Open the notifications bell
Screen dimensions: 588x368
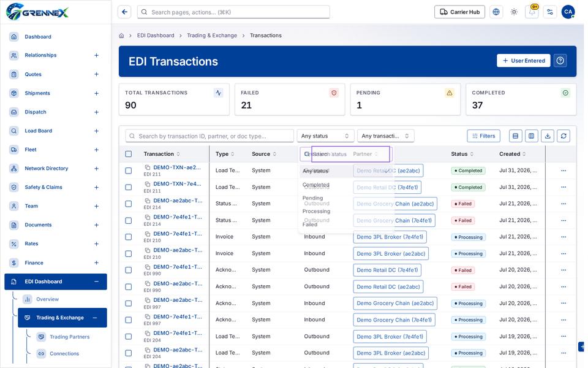pos(532,12)
